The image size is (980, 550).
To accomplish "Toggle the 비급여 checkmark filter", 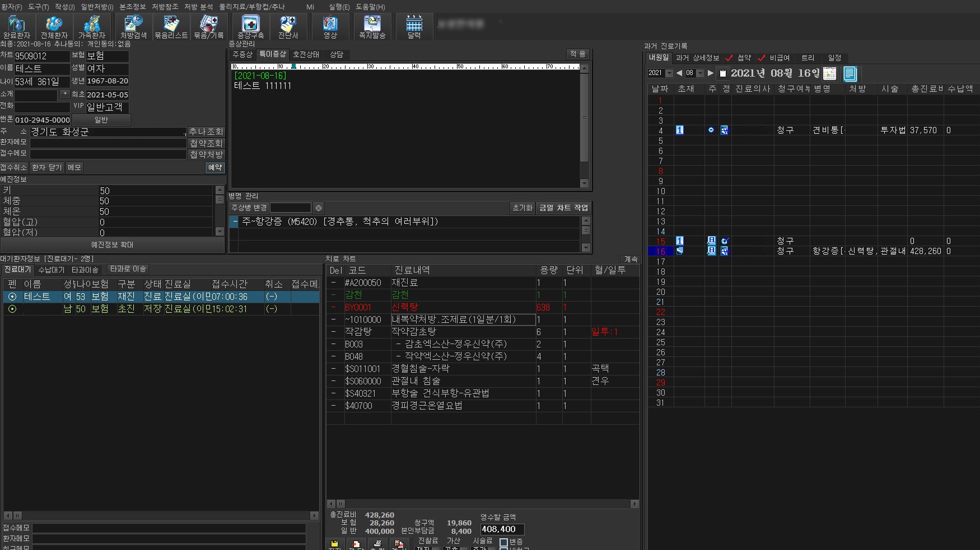I will coord(761,58).
